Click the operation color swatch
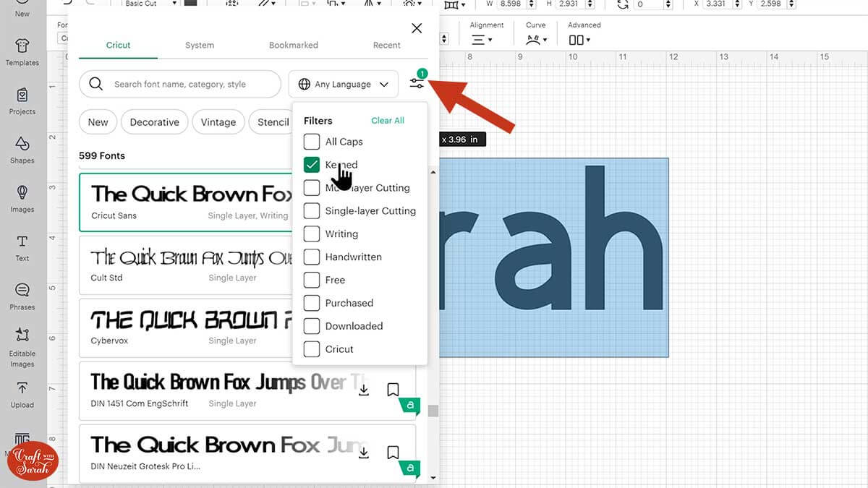 pyautogui.click(x=190, y=4)
